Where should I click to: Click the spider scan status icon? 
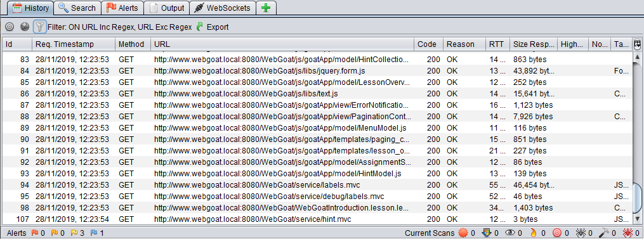(x=581, y=233)
